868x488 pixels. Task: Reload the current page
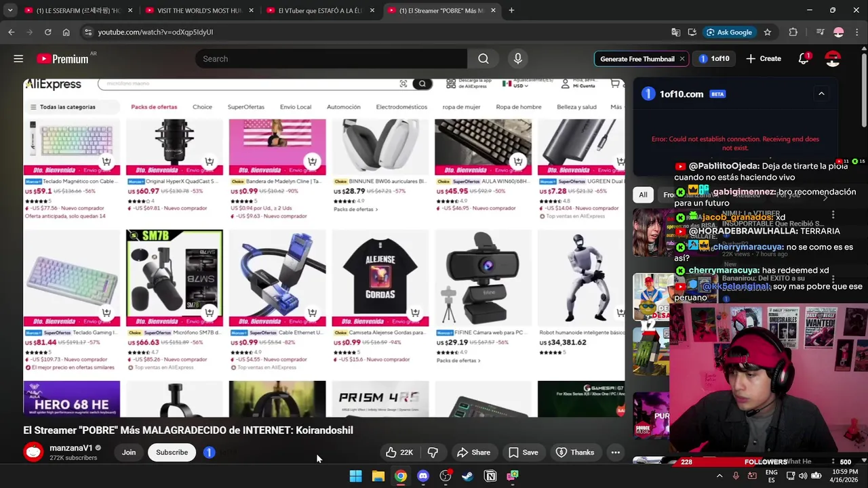click(47, 32)
